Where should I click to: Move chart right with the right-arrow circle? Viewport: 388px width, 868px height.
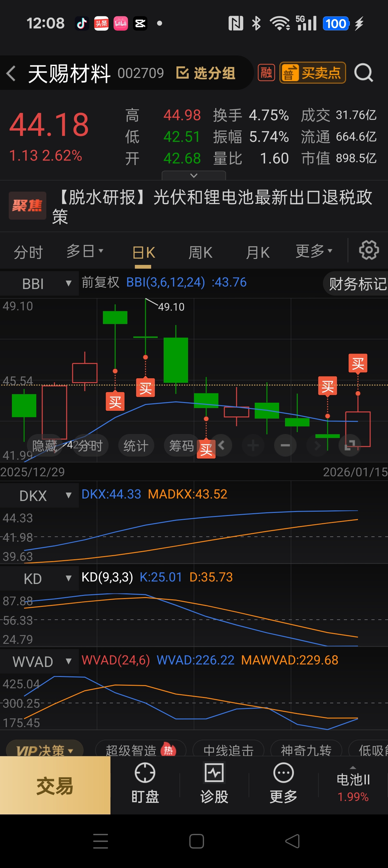coord(317,446)
